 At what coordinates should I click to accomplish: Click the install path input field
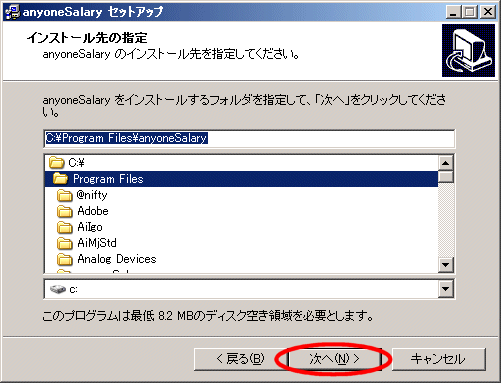[249, 138]
